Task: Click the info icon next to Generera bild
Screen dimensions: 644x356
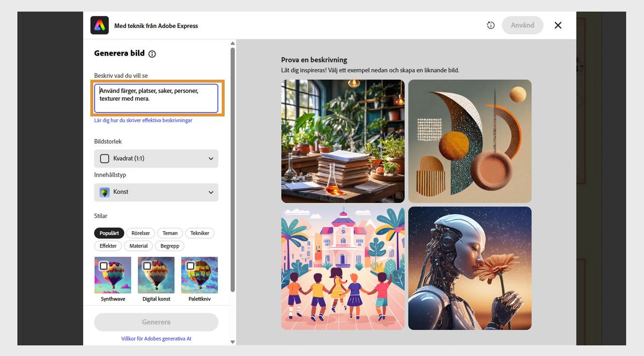Action: (152, 54)
